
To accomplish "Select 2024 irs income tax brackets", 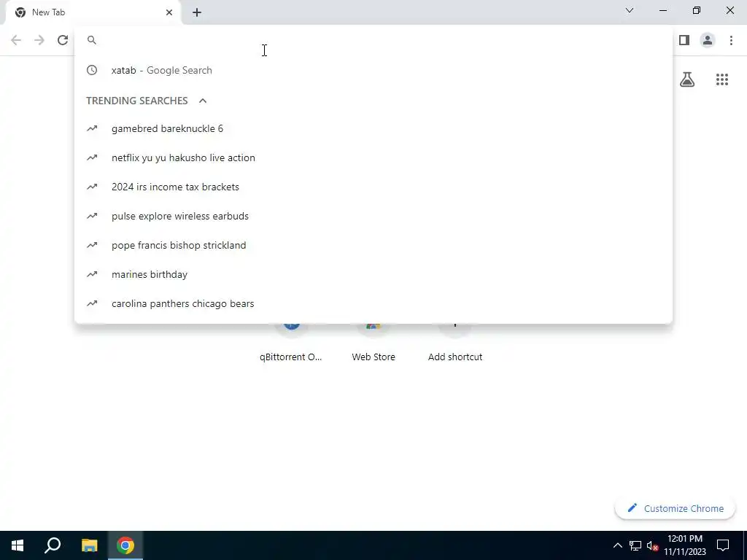I will (373, 187).
